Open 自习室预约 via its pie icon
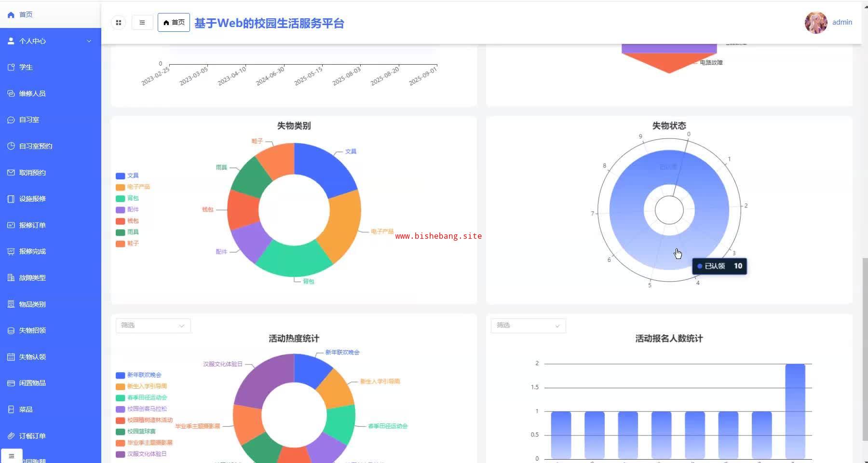The image size is (868, 463). coord(11,146)
